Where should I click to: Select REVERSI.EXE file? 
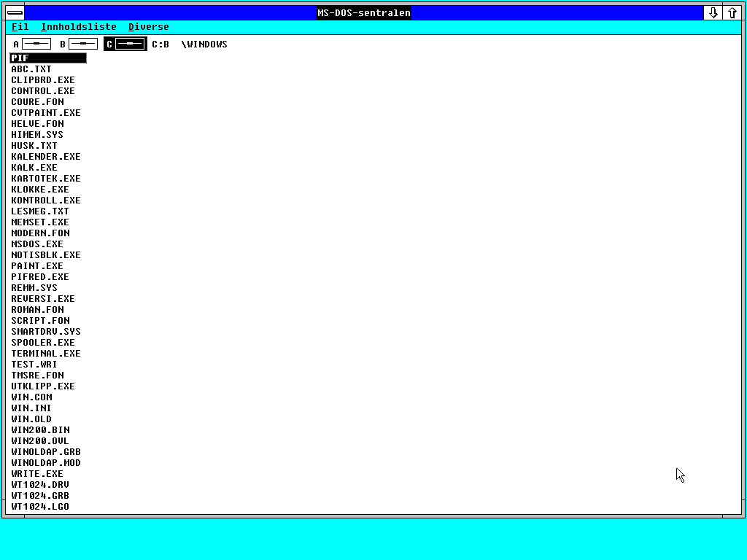(43, 299)
